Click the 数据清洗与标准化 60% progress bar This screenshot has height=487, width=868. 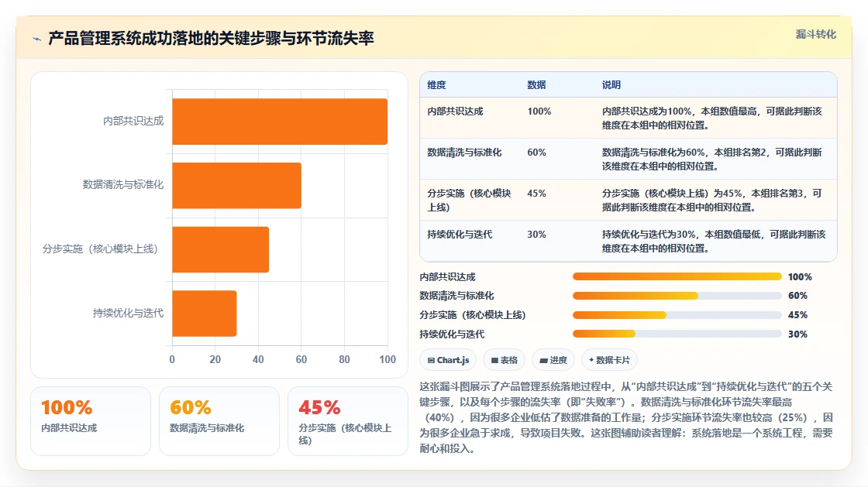(x=677, y=296)
